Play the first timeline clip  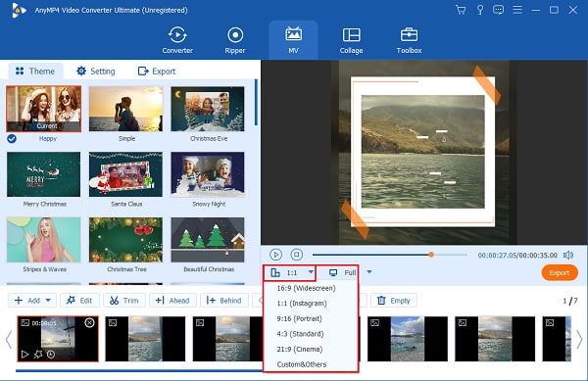24,354
